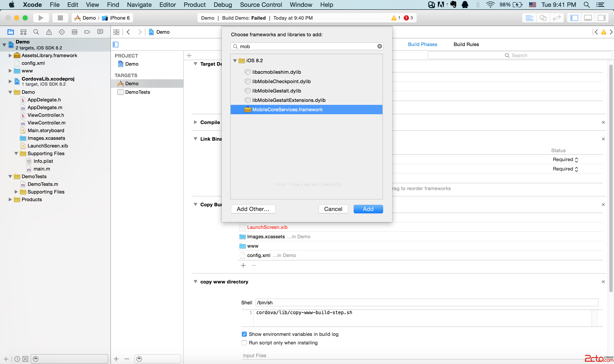Click the Shell path input field
614x364 pixels.
pos(427,302)
